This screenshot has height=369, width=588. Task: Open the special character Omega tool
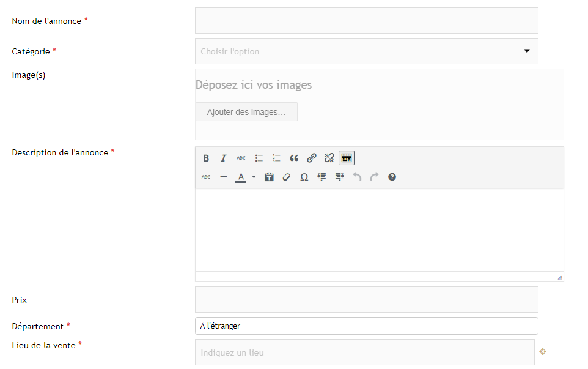(304, 177)
